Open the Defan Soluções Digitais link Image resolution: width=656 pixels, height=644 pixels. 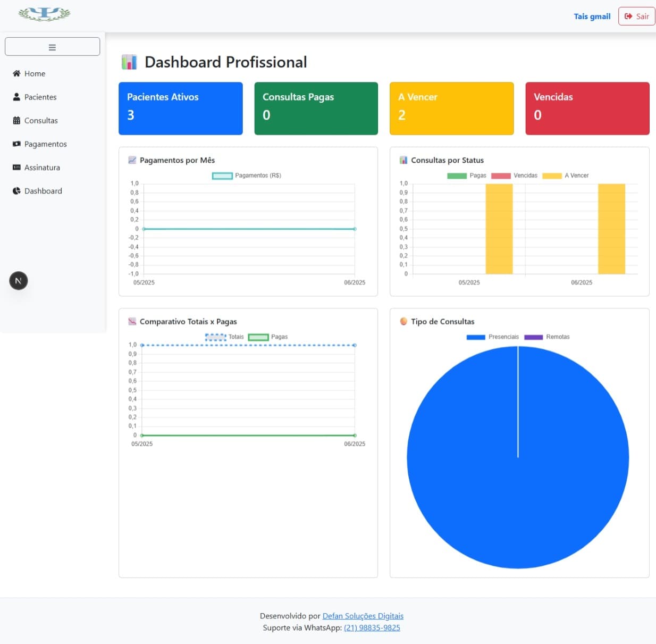(x=363, y=615)
